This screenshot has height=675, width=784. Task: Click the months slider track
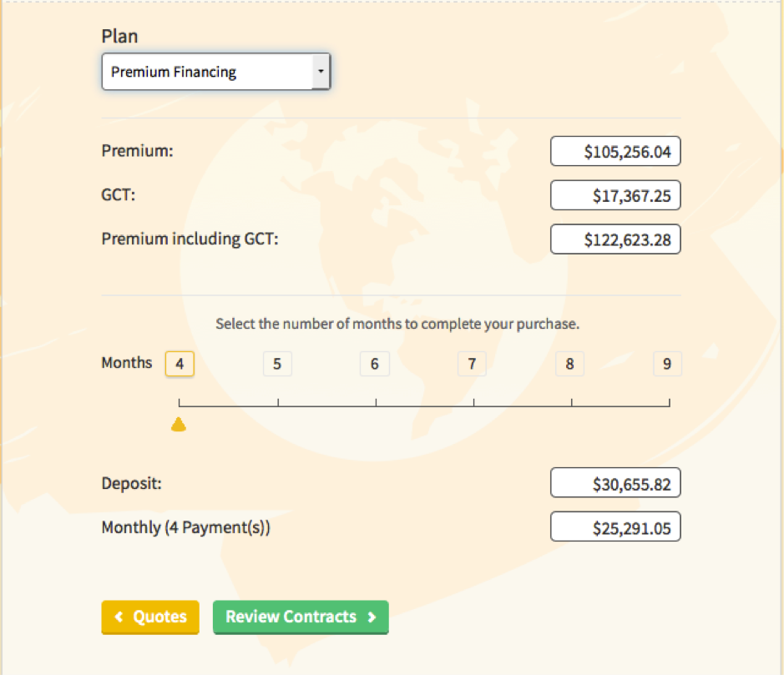tap(424, 406)
